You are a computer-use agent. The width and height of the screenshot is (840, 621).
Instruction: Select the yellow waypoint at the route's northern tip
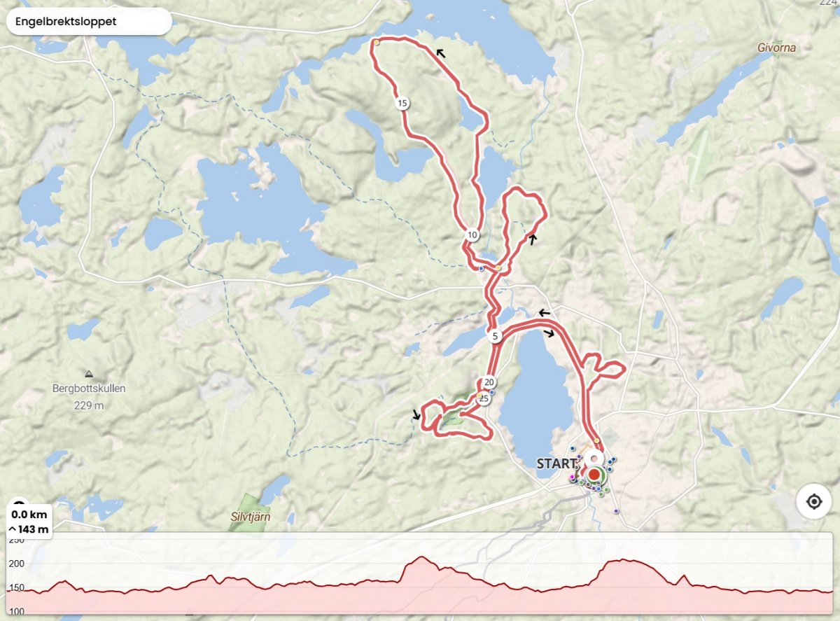tap(377, 42)
